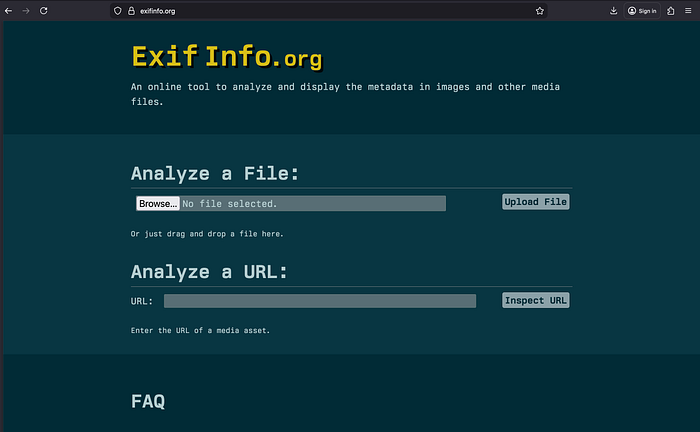The width and height of the screenshot is (700, 432).
Task: Open the downloads panel icon
Action: click(613, 11)
